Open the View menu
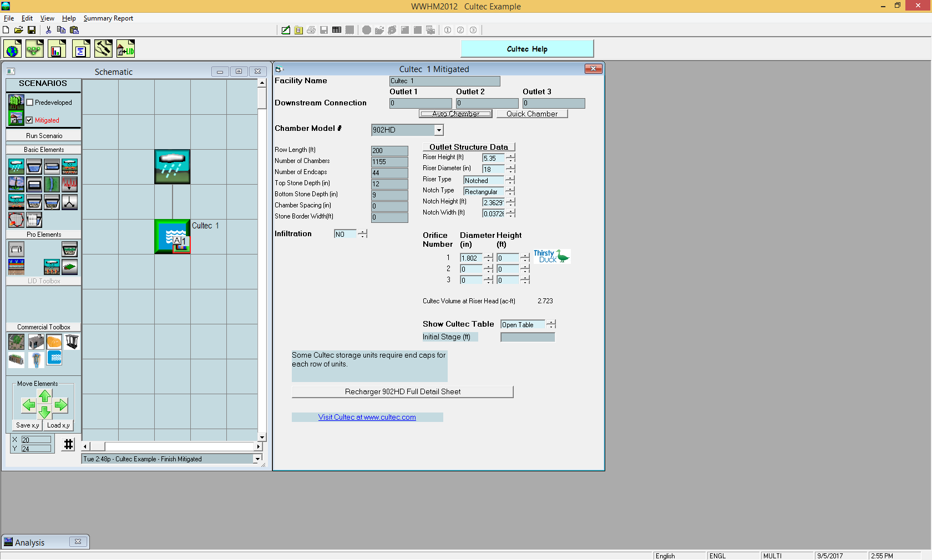 (x=47, y=18)
